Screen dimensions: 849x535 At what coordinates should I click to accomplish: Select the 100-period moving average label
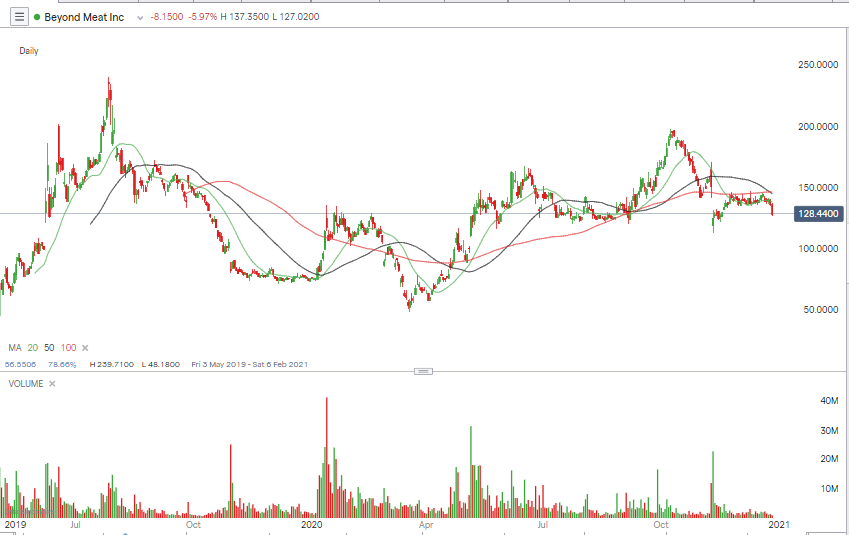(68, 348)
